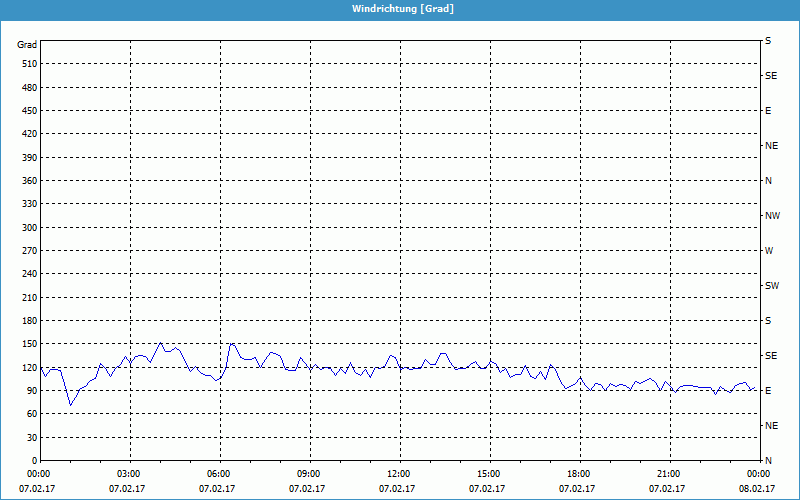Image resolution: width=800 pixels, height=500 pixels.
Task: Click the chart title Windrichtung [Grad]
Action: [x=399, y=8]
